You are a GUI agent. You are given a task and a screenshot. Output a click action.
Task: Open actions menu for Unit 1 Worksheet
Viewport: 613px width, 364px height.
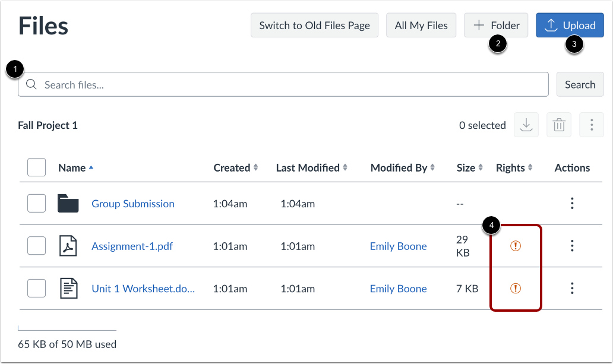(x=572, y=288)
